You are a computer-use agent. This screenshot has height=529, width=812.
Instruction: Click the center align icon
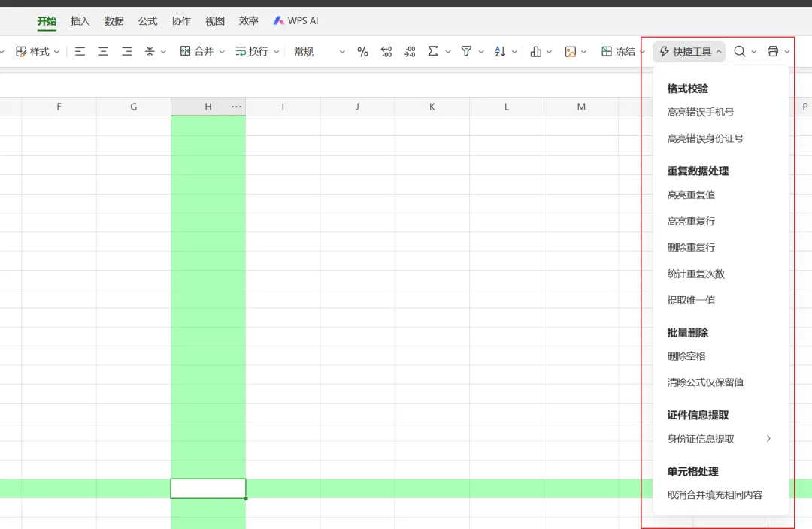pyautogui.click(x=104, y=51)
